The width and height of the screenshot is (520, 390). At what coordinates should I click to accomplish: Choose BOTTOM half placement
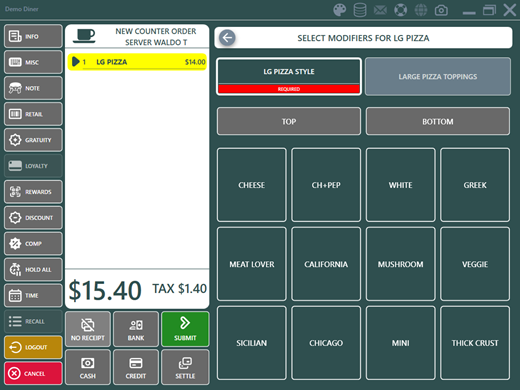438,121
